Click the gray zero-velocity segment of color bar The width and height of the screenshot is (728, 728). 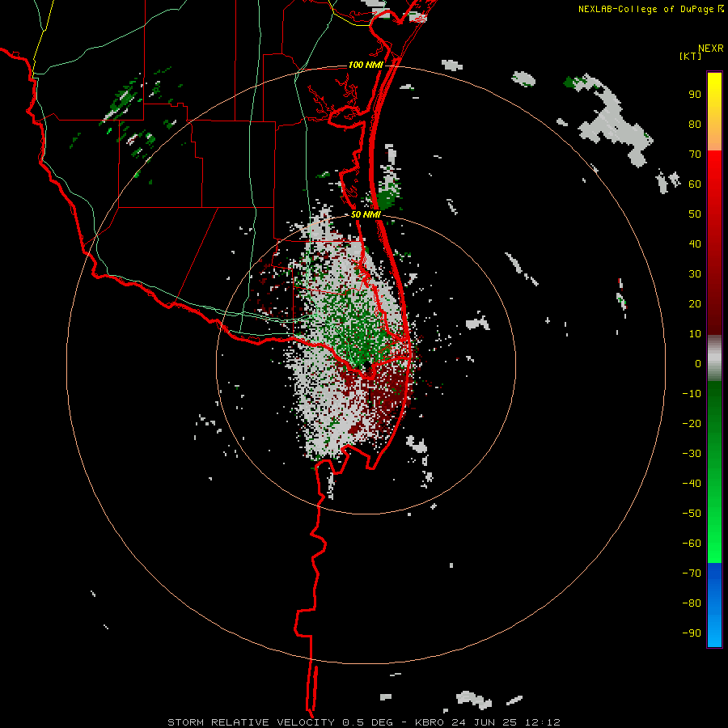tap(714, 358)
